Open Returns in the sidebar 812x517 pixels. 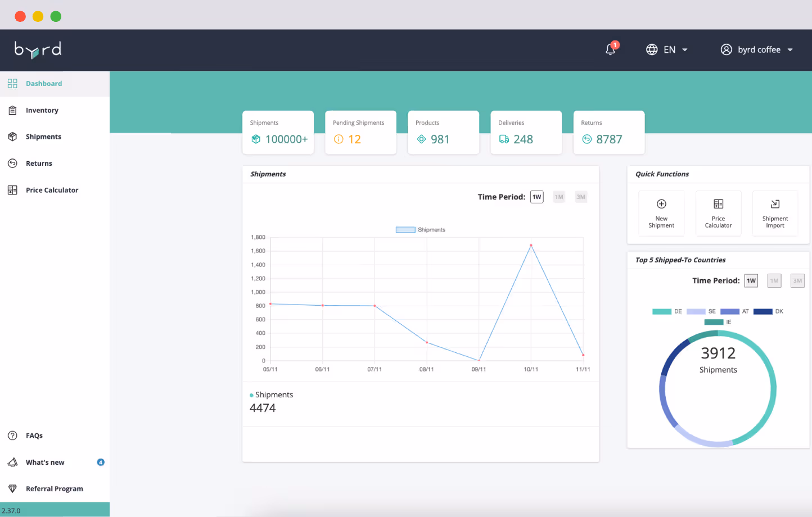point(55,163)
